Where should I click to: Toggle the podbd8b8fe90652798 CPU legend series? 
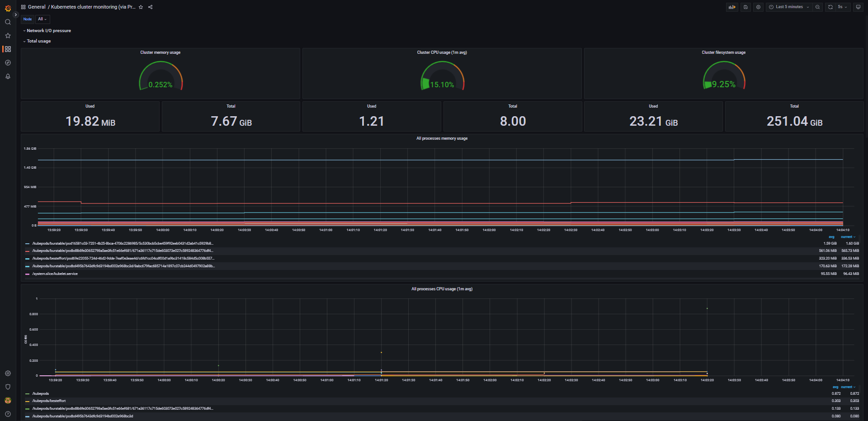coord(122,408)
